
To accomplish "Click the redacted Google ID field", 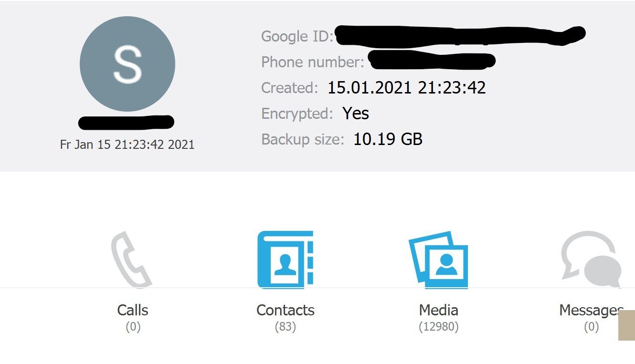I will [460, 36].
